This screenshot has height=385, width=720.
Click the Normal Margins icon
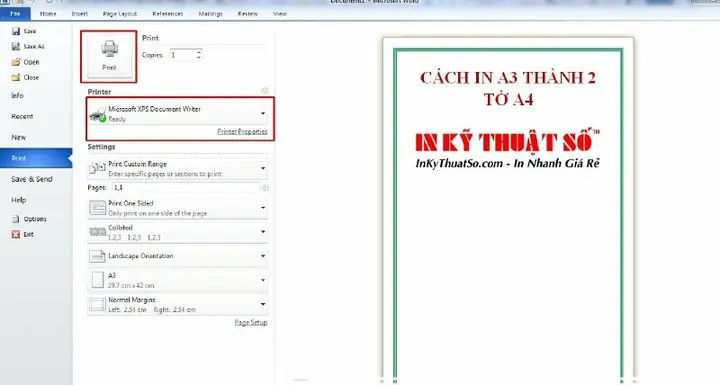[x=97, y=304]
